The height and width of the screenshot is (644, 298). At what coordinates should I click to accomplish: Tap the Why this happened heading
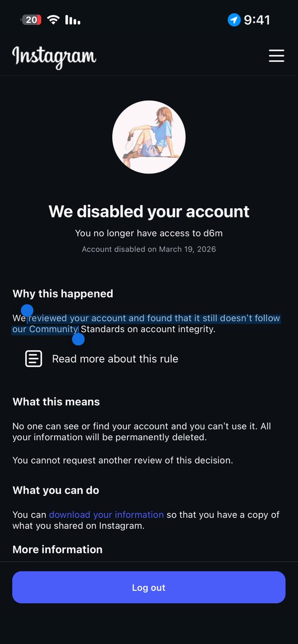pos(63,294)
